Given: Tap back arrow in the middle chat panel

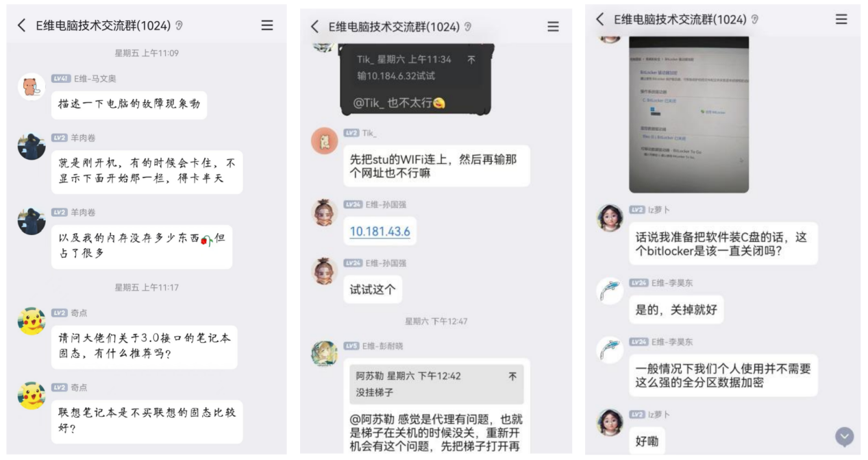Looking at the screenshot, I should (314, 27).
